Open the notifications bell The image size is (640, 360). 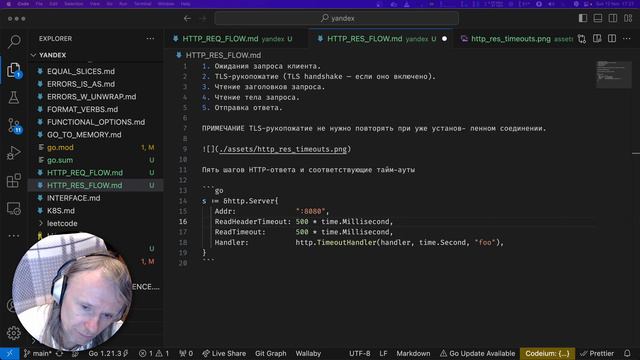tap(627, 353)
